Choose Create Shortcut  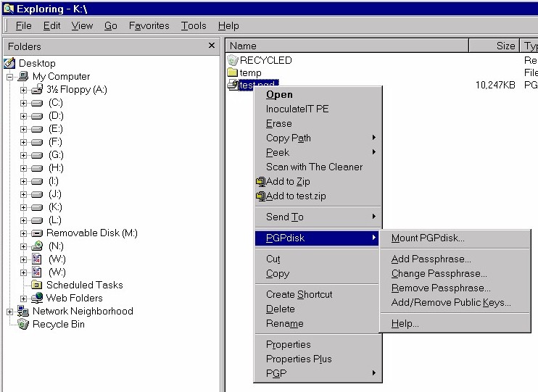click(x=318, y=294)
